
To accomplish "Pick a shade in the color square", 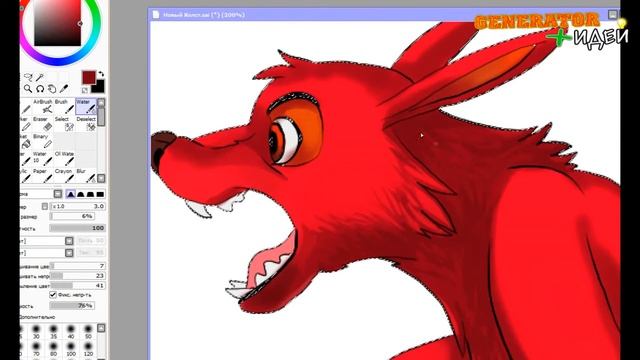I will (57, 23).
